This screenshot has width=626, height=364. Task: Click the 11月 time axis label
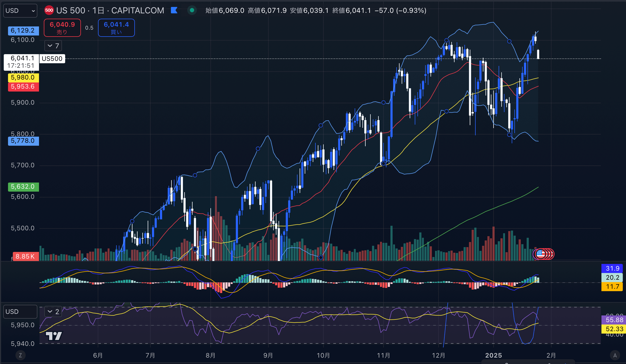pos(384,355)
